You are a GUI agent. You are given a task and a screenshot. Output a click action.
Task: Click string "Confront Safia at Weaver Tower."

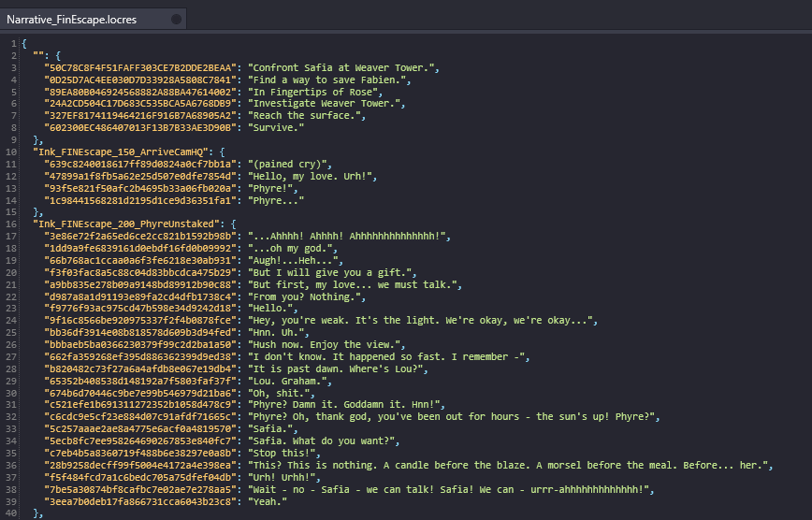tap(341, 67)
